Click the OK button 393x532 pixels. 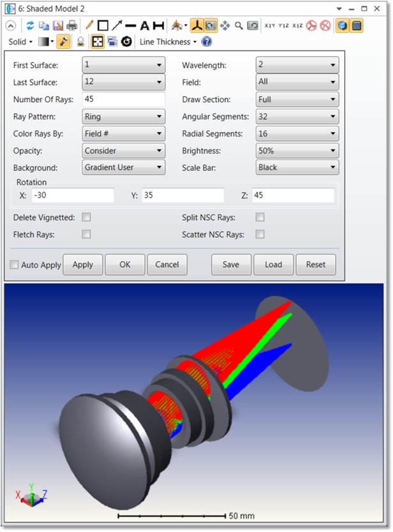[125, 264]
